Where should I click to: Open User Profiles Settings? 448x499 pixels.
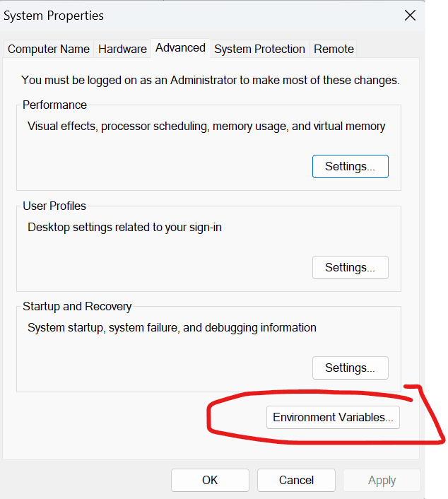350,267
